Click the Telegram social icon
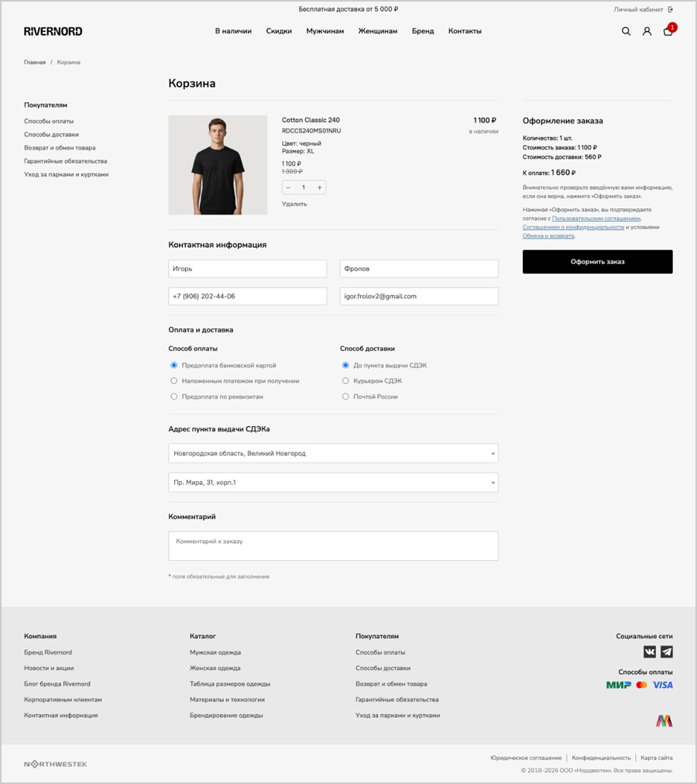Screen dimensions: 697x784 click(667, 652)
